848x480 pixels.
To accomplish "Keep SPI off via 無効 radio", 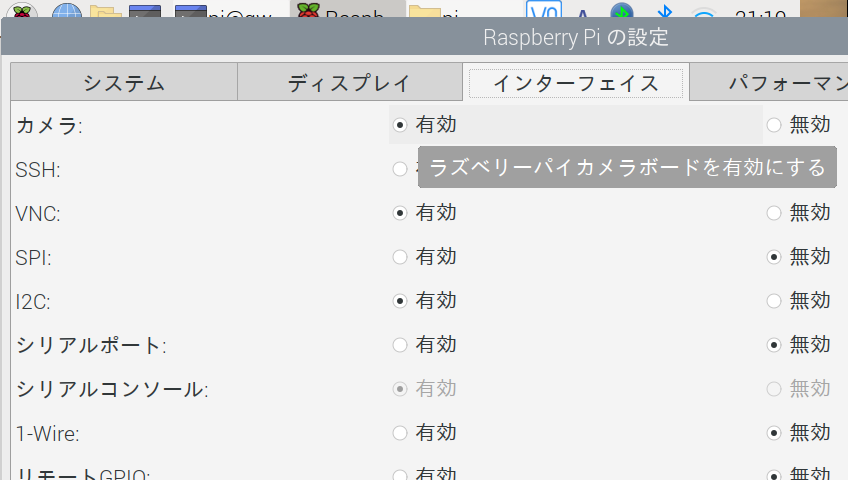I will point(774,257).
